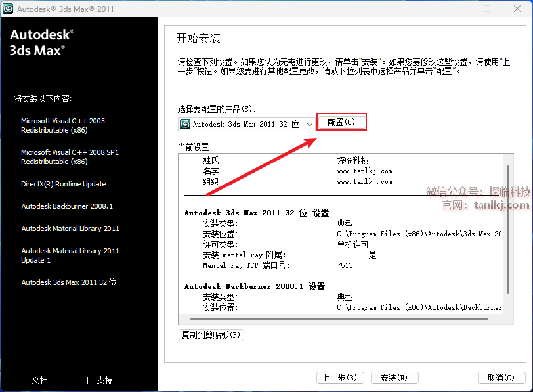Screen dimensions: 533x392
Task: Click the 'Autodesk 3ds Max 2011 32 位 设置' heading
Action: [x=257, y=213]
